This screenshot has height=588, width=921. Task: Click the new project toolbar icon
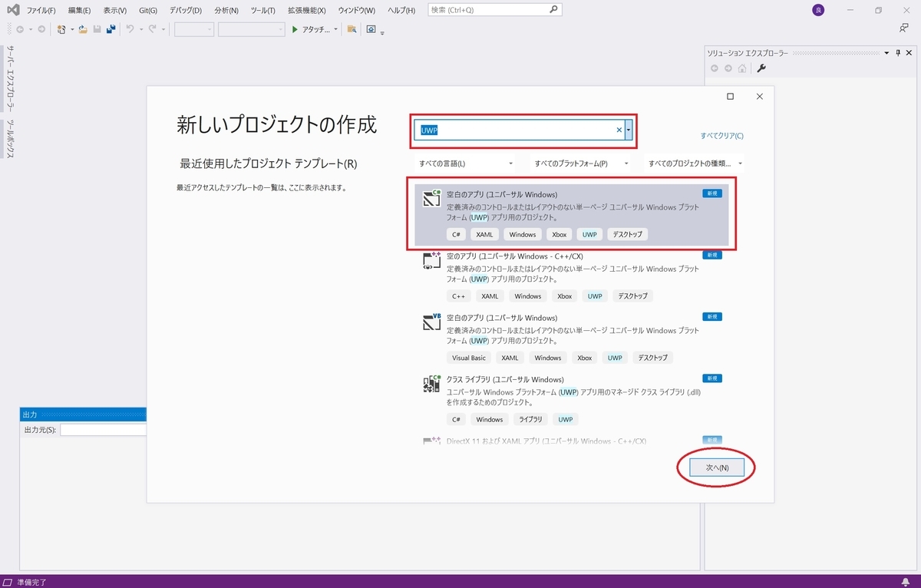[x=61, y=29]
